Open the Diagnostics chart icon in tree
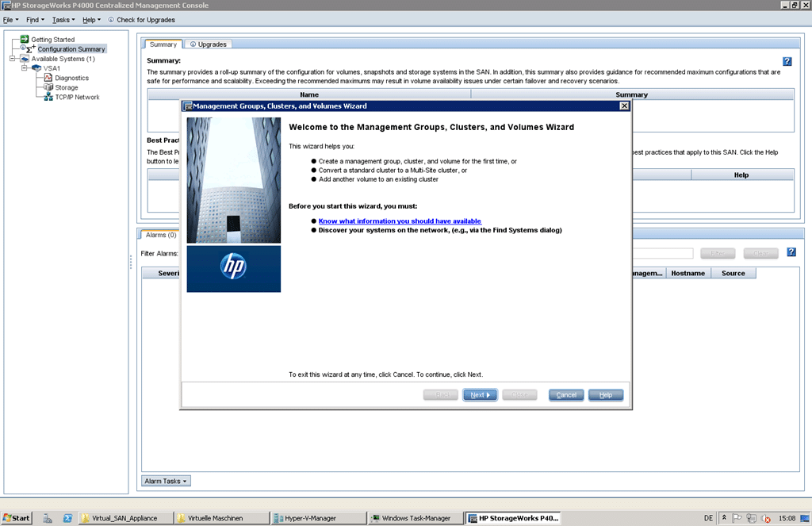Screen dimensions: 812x526 coord(48,78)
